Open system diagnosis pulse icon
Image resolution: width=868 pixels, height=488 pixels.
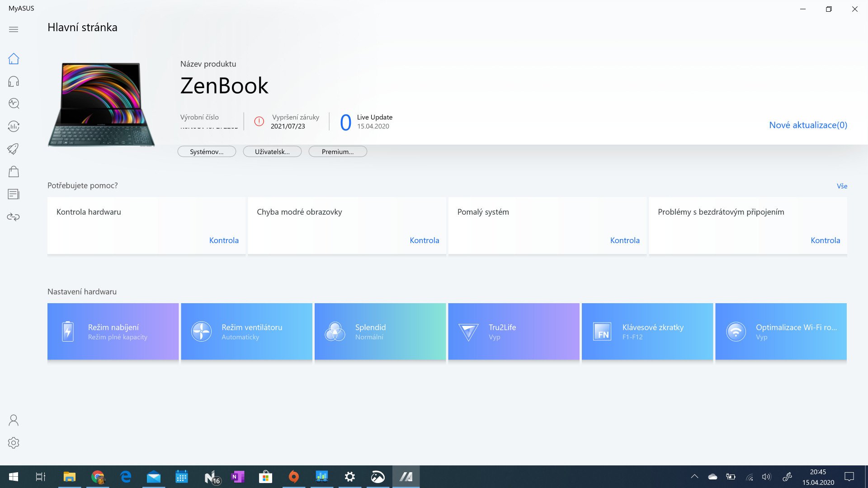point(14,103)
